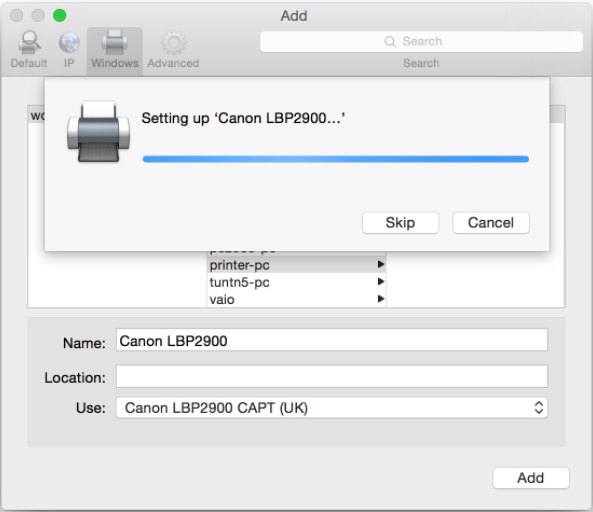Expand the vaio arrow
This screenshot has height=512, width=593.
click(381, 299)
